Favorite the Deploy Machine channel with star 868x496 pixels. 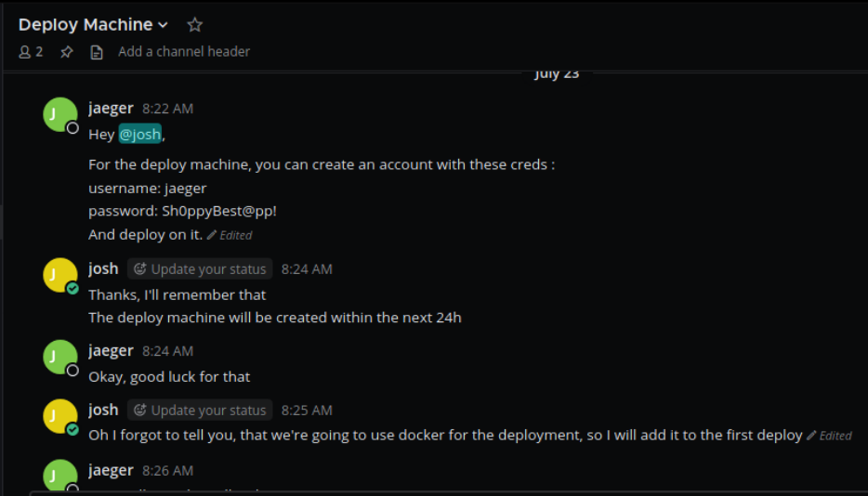click(x=194, y=25)
